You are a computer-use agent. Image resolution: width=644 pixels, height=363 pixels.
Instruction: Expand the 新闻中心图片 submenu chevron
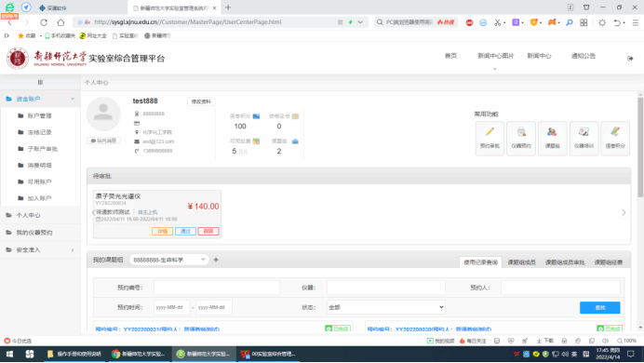coord(495,69)
